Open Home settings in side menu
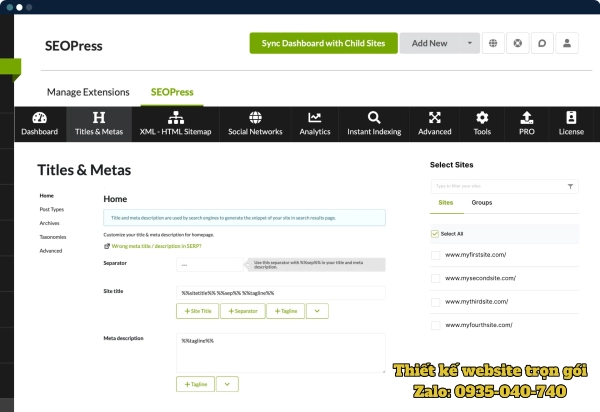Viewport: 600px width, 412px height. click(x=47, y=196)
